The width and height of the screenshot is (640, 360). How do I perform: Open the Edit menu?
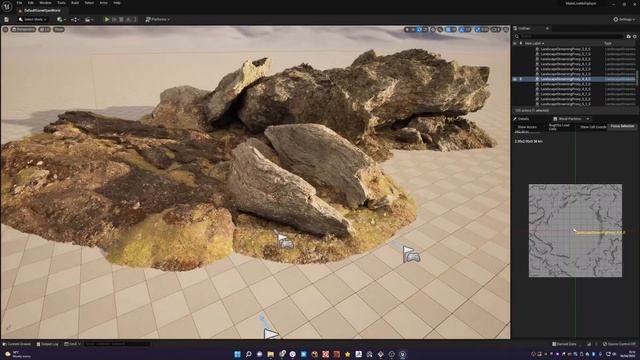pos(31,3)
